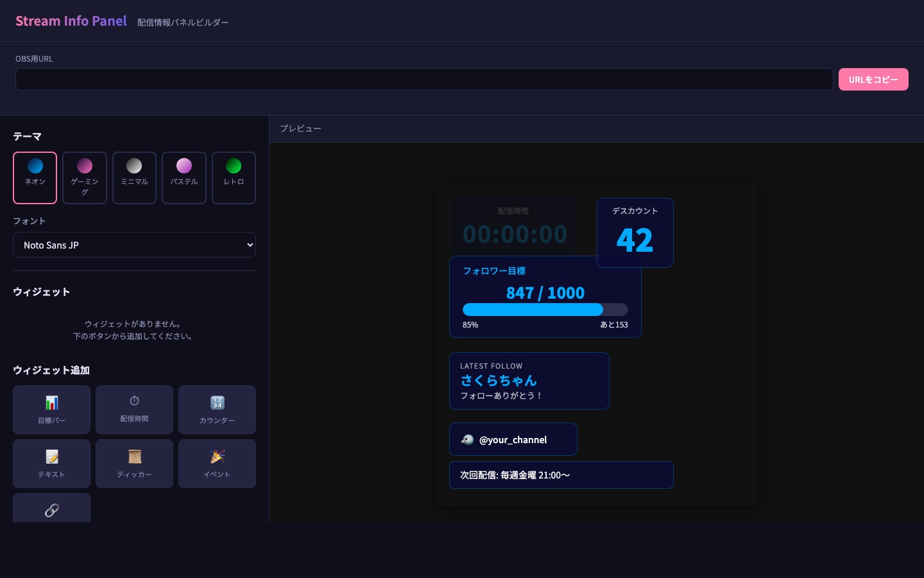924x578 pixels.
Task: Enable the ミニマル theme
Action: pos(134,178)
